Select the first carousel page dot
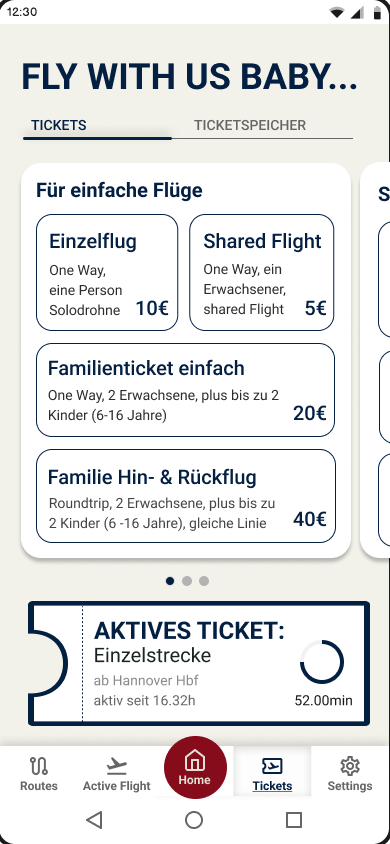This screenshot has width=390, height=844. [x=170, y=581]
